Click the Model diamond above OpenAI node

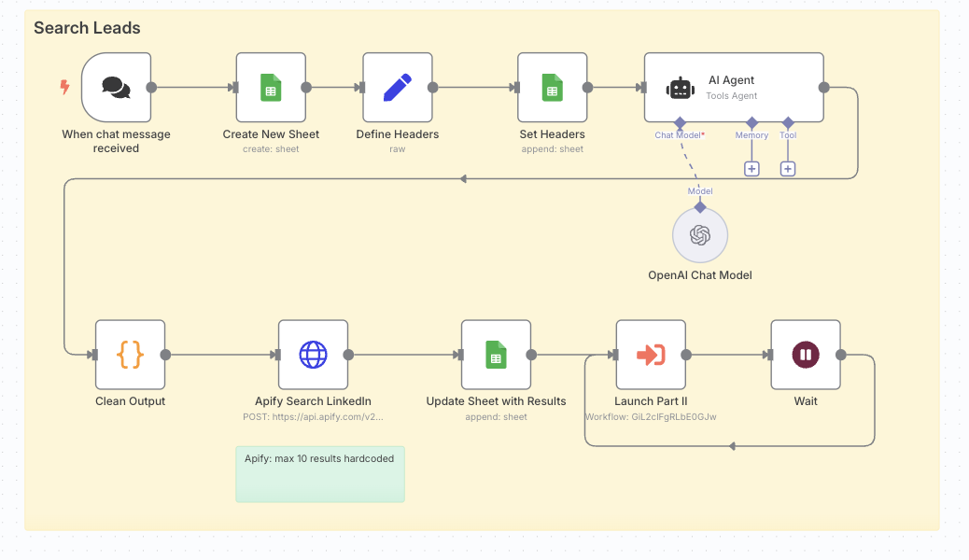(x=700, y=206)
